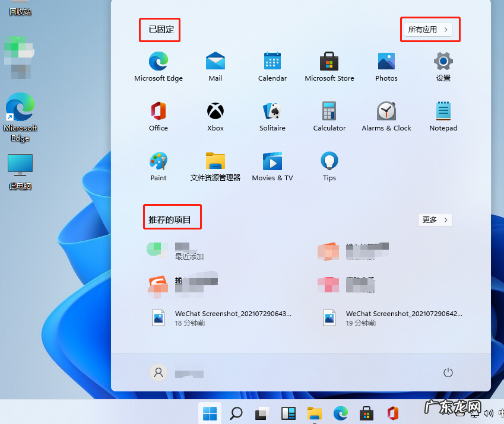Click the 所有应用 button
Viewport: 504px width, 424px height.
pyautogui.click(x=430, y=29)
